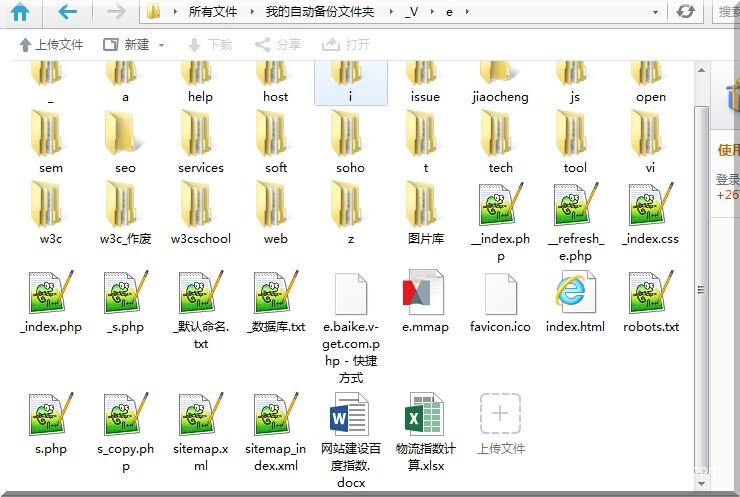Click the scrollbar down arrow
The width and height of the screenshot is (740, 497).
[701, 483]
